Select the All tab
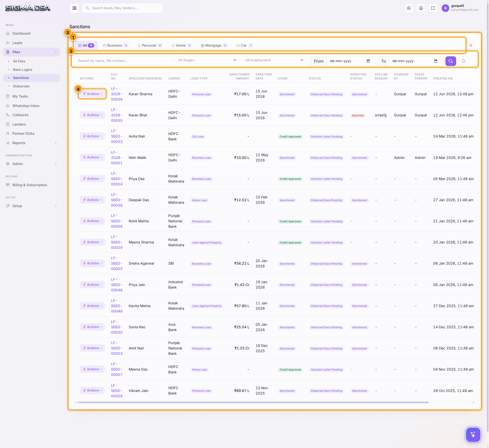 pyautogui.click(x=86, y=45)
